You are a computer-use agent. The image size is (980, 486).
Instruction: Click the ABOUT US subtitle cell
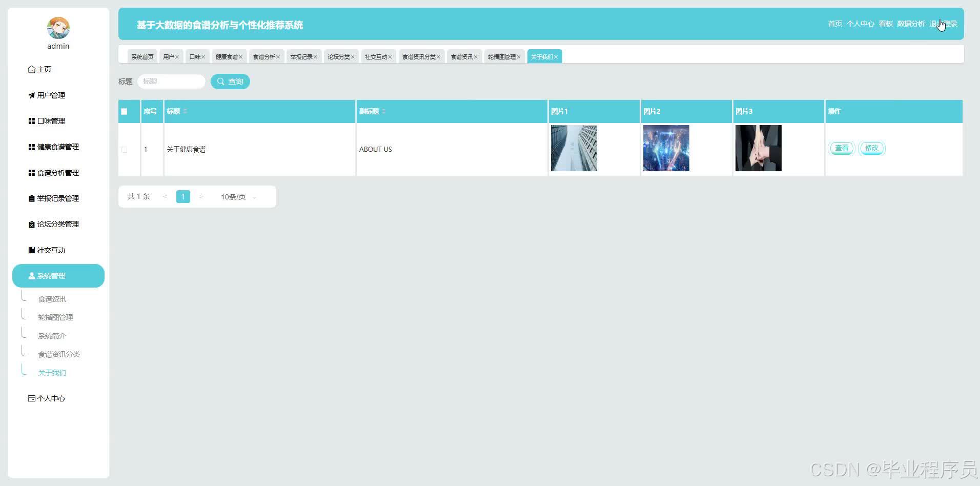point(375,149)
